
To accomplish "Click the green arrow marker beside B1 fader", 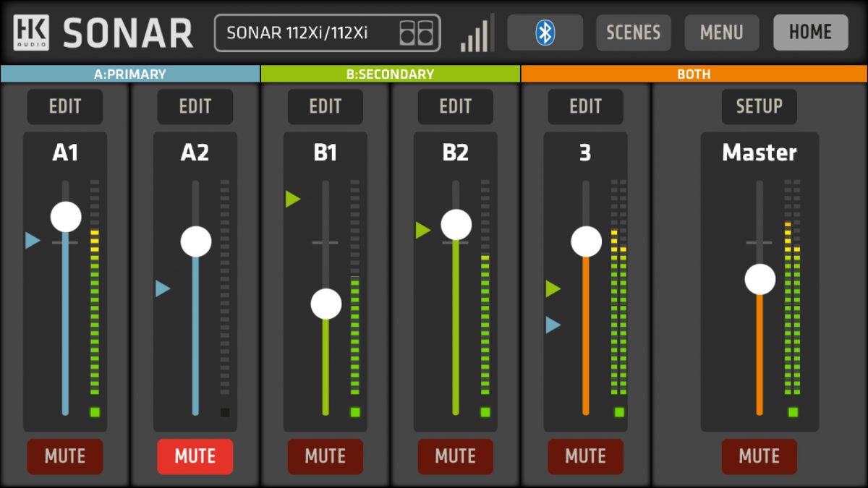I will tap(293, 199).
